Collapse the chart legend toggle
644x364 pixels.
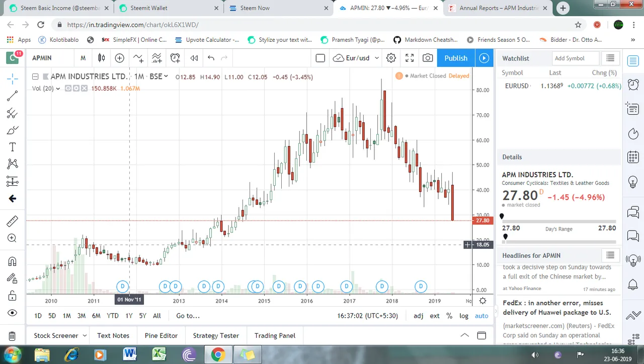pyautogui.click(x=35, y=77)
